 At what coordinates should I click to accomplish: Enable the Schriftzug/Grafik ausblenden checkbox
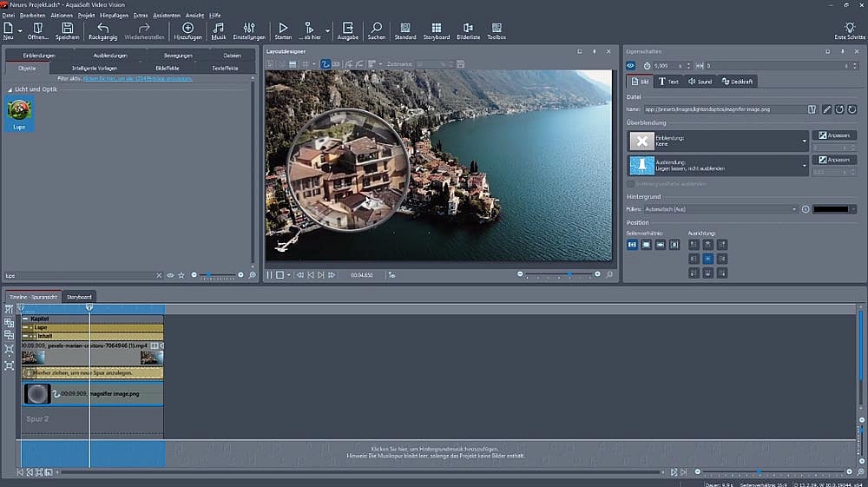click(630, 184)
